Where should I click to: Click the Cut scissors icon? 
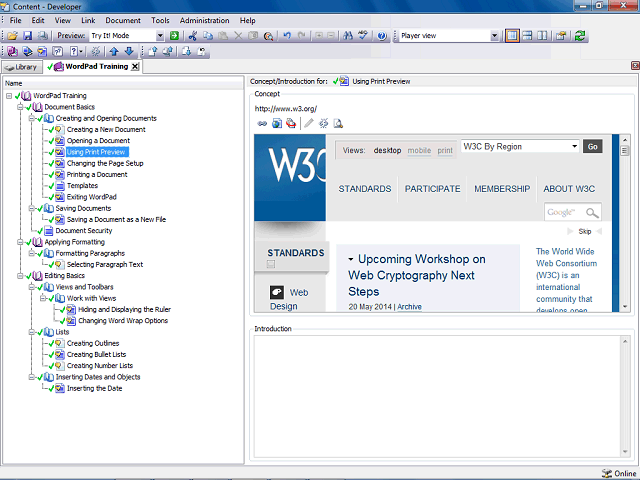pyautogui.click(x=193, y=36)
